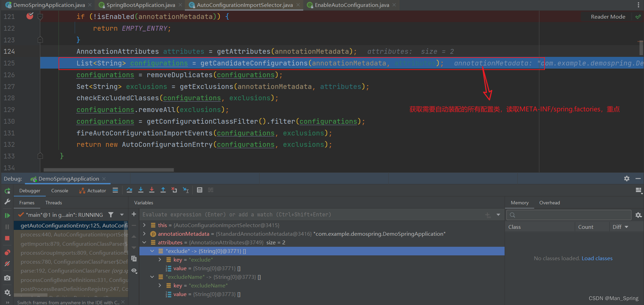Open Memory view settings gear

pyautogui.click(x=638, y=215)
